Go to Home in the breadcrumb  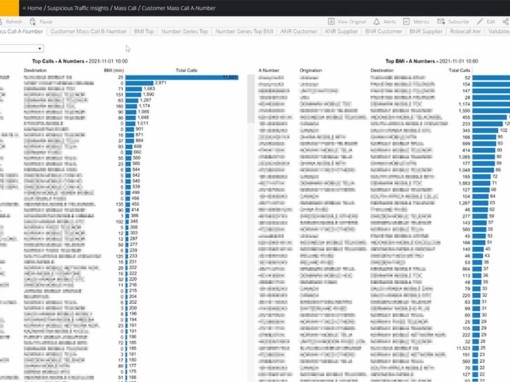(35, 8)
